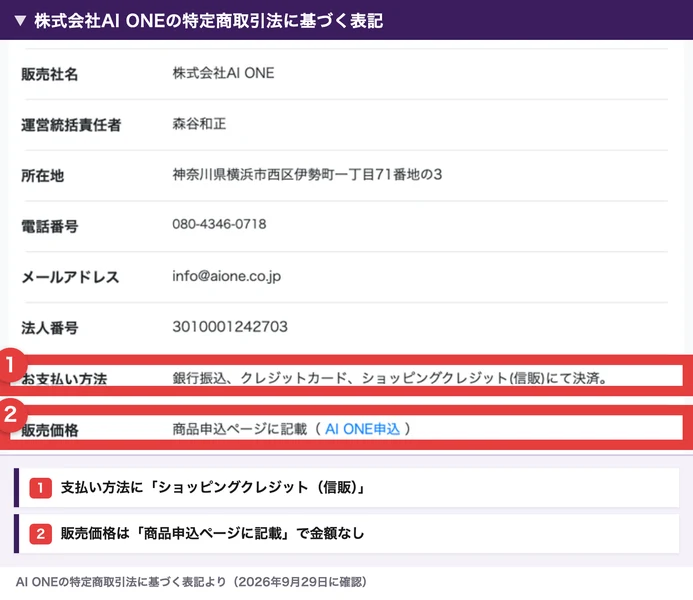Click the 法人番号 label
The width and height of the screenshot is (693, 600).
[x=50, y=328]
